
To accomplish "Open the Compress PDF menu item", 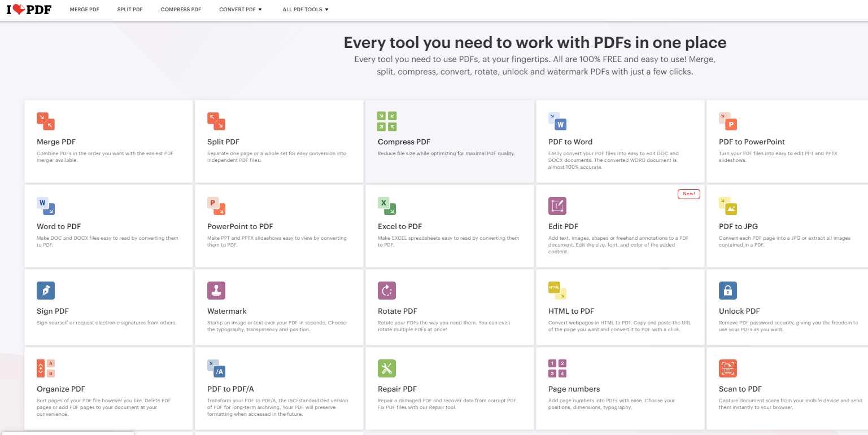I will [181, 10].
